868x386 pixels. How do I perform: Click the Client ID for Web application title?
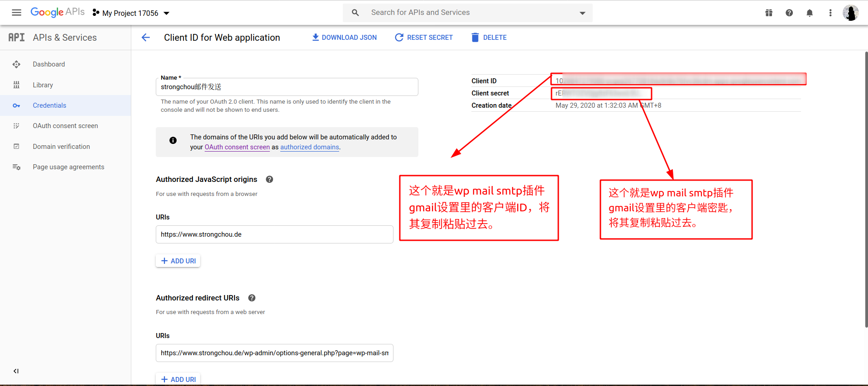pos(222,38)
